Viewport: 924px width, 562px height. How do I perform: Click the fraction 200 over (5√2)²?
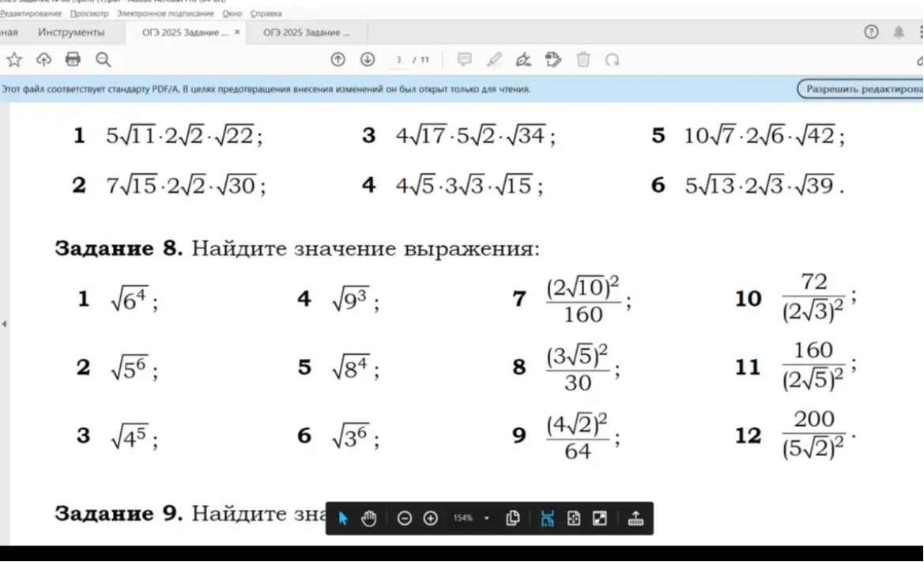click(x=814, y=434)
